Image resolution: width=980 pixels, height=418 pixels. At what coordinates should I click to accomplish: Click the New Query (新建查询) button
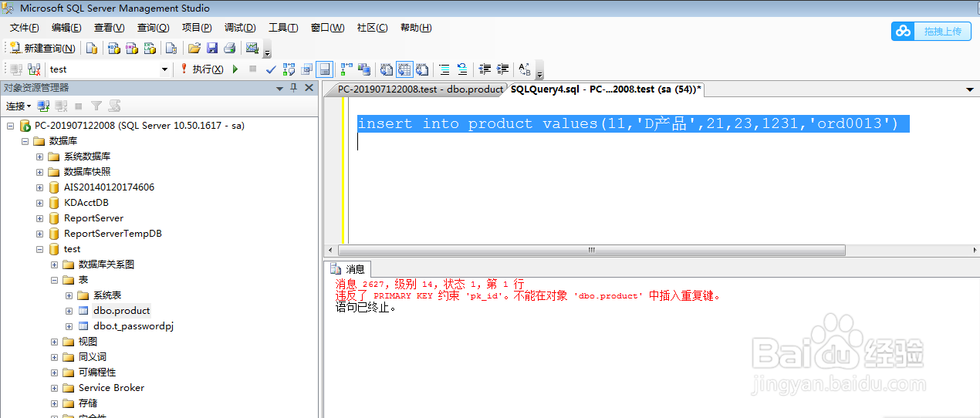pyautogui.click(x=42, y=48)
